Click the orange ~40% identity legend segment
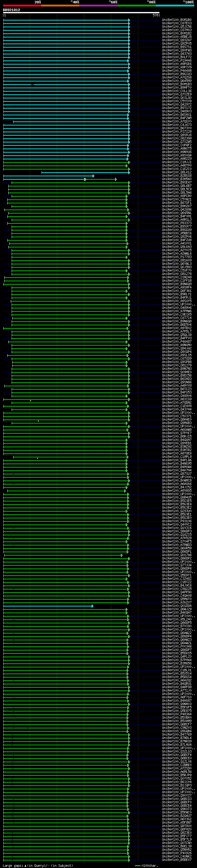This screenshot has width=197, height=868. tap(60, 6)
